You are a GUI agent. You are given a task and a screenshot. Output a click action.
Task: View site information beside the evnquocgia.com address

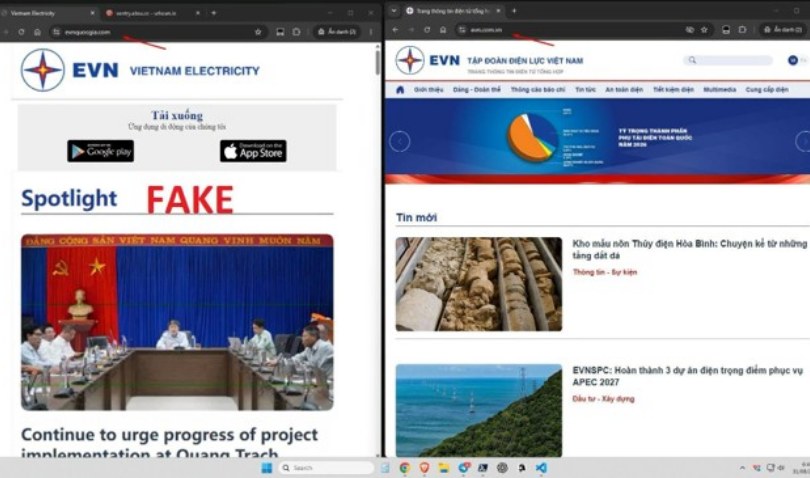56,32
